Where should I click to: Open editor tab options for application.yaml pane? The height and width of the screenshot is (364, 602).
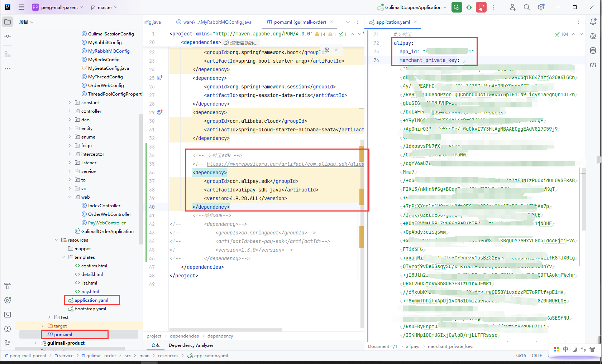(578, 22)
